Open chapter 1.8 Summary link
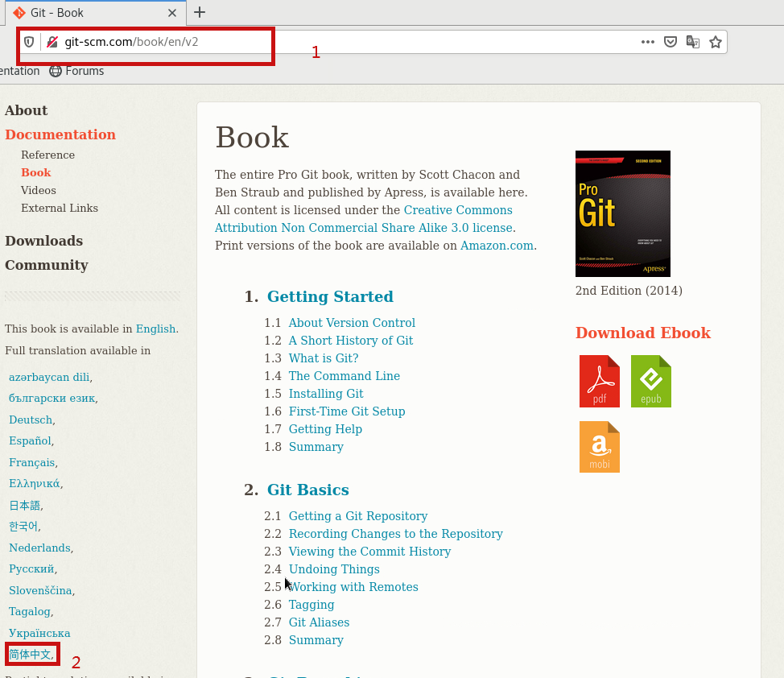784x678 pixels. [316, 447]
